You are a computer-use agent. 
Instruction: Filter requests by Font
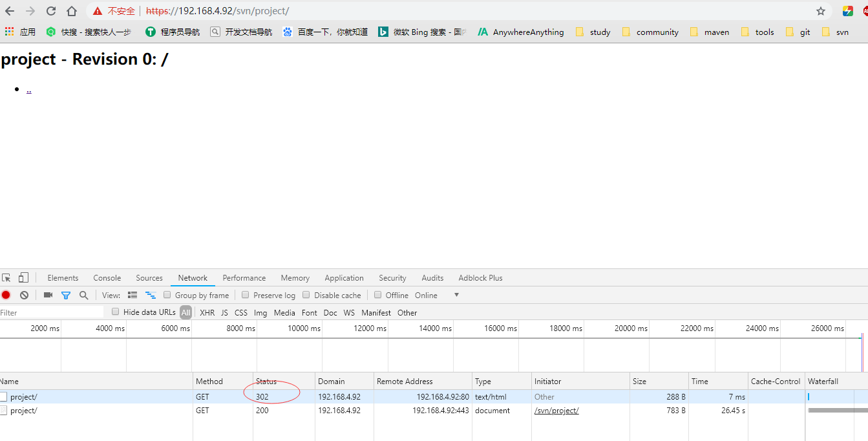310,312
